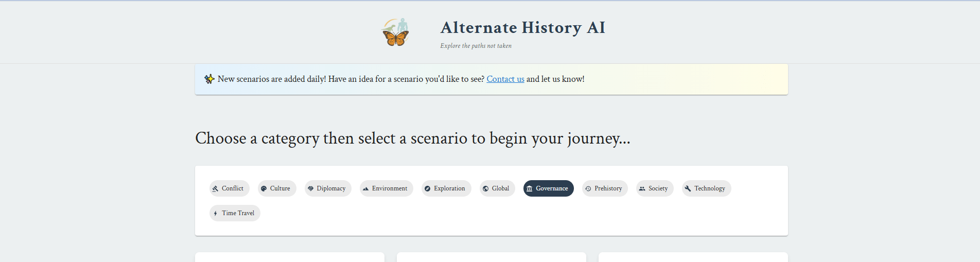This screenshot has width=980, height=262.
Task: Filter scenarios by Technology
Action: pos(707,188)
